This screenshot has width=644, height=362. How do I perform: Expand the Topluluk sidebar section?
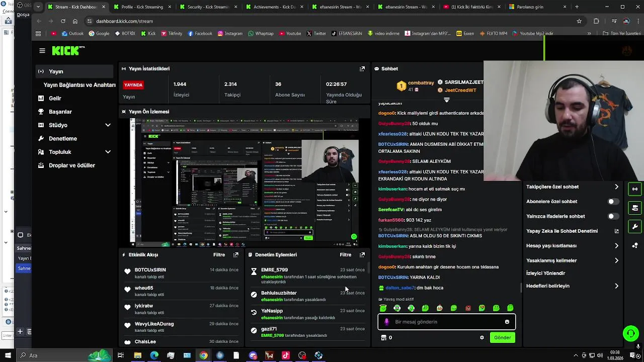tap(108, 152)
